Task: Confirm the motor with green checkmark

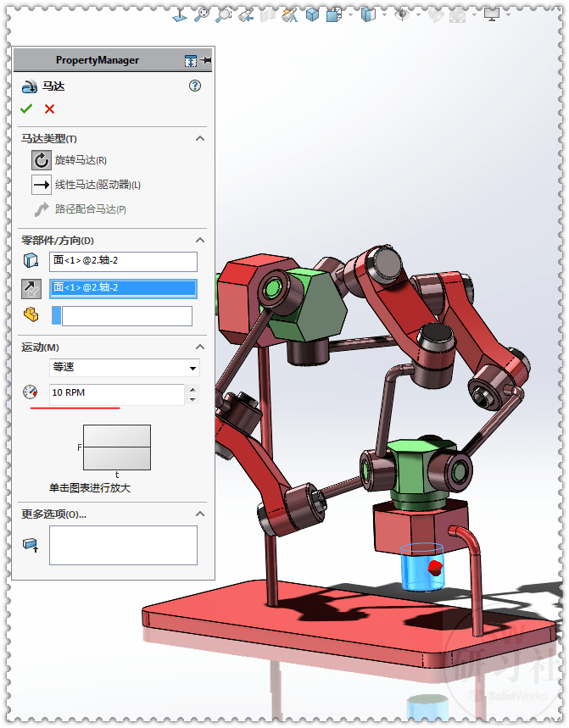Action: click(26, 109)
